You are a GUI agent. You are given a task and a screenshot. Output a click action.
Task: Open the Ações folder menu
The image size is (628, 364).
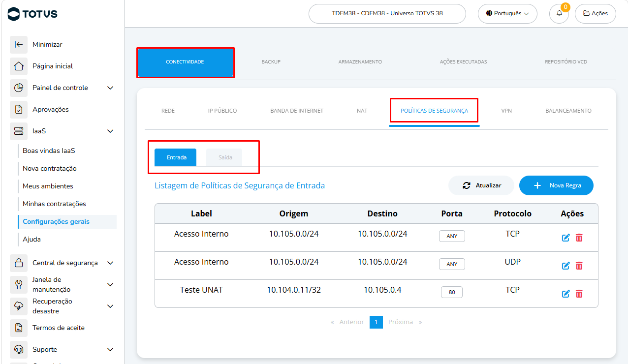coord(596,13)
